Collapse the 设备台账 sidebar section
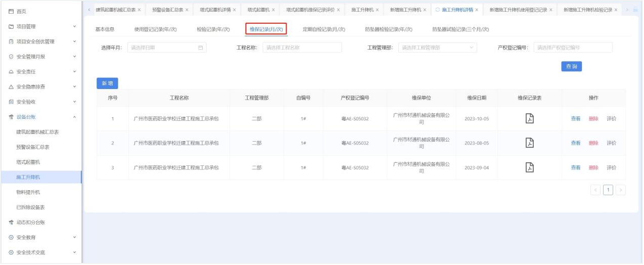The height and width of the screenshot is (265, 644). [x=74, y=117]
